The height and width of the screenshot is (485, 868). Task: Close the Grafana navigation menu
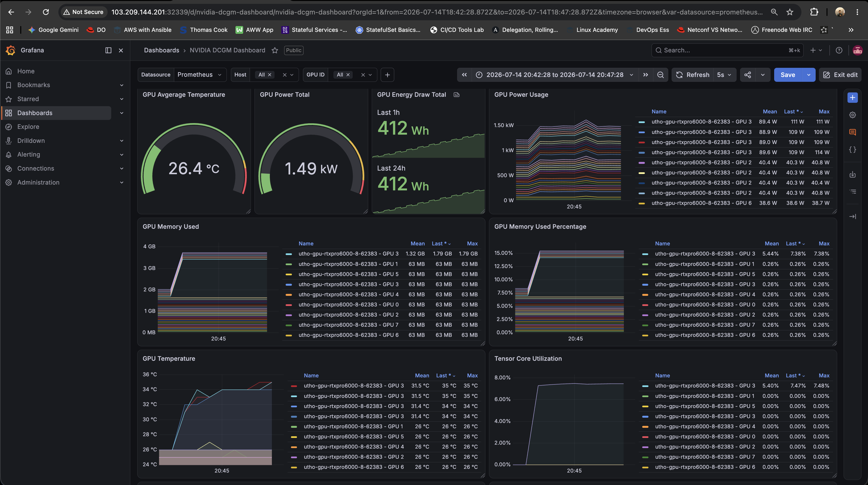pyautogui.click(x=121, y=50)
